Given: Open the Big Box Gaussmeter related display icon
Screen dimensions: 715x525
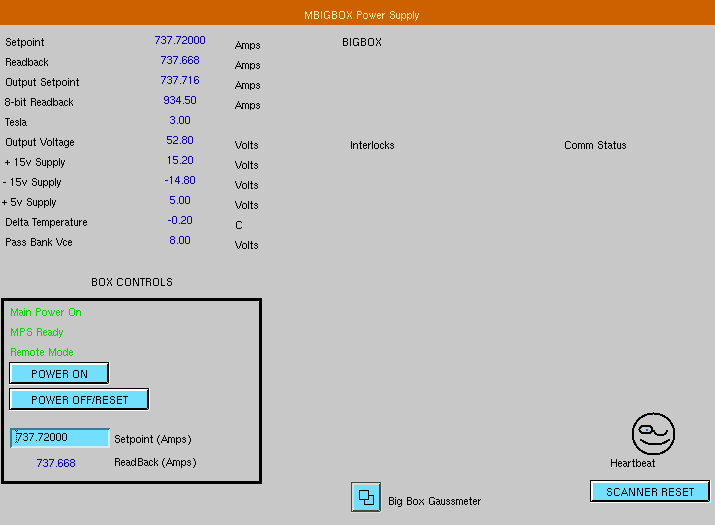Looking at the screenshot, I should 366,497.
